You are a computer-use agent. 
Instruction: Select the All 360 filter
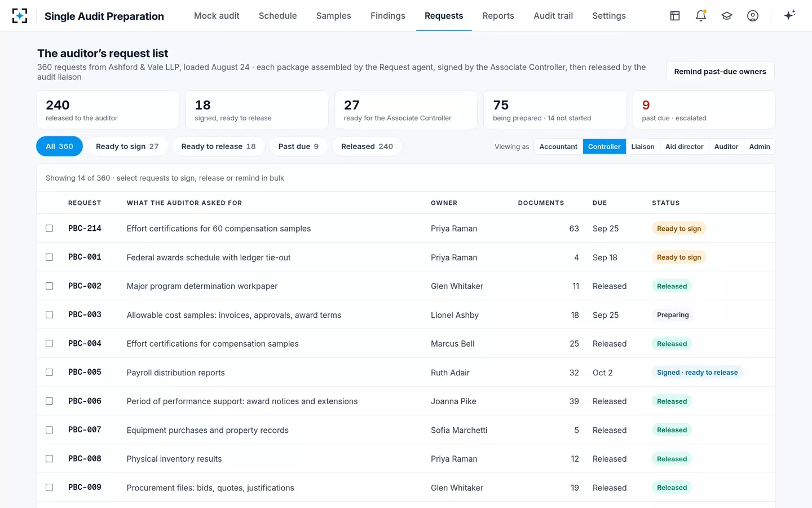[59, 146]
